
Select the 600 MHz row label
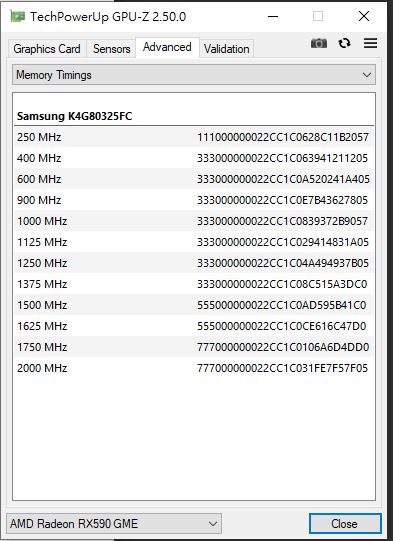39,179
